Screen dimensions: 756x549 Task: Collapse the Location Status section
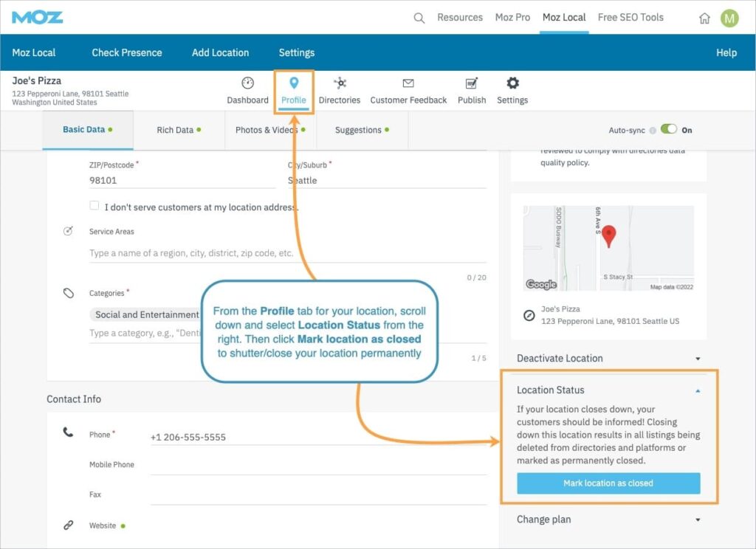[608, 390]
